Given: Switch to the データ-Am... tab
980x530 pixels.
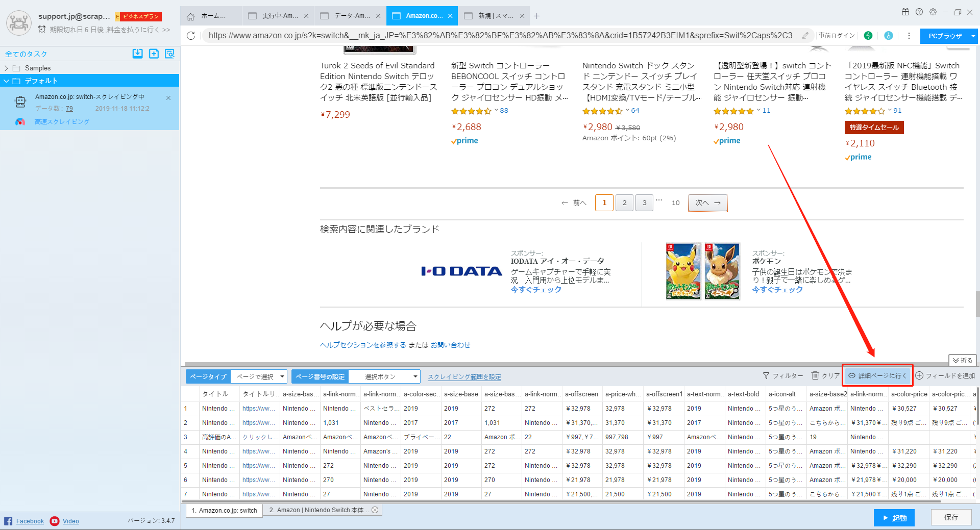Looking at the screenshot, I should pyautogui.click(x=351, y=16).
